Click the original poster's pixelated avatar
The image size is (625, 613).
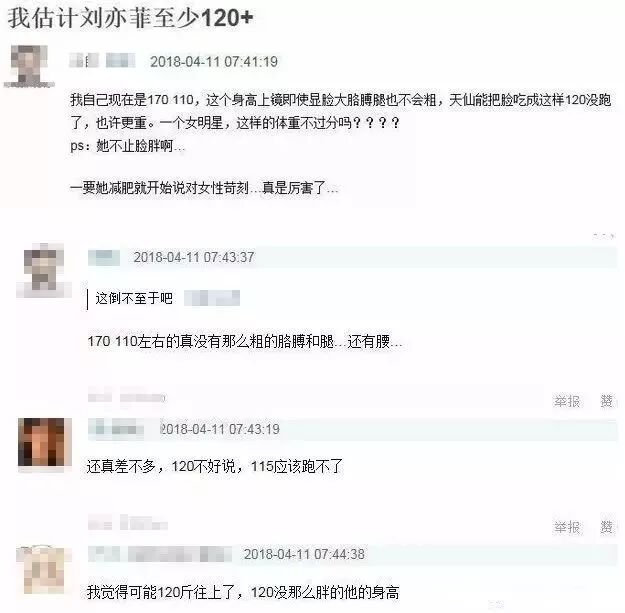[29, 66]
